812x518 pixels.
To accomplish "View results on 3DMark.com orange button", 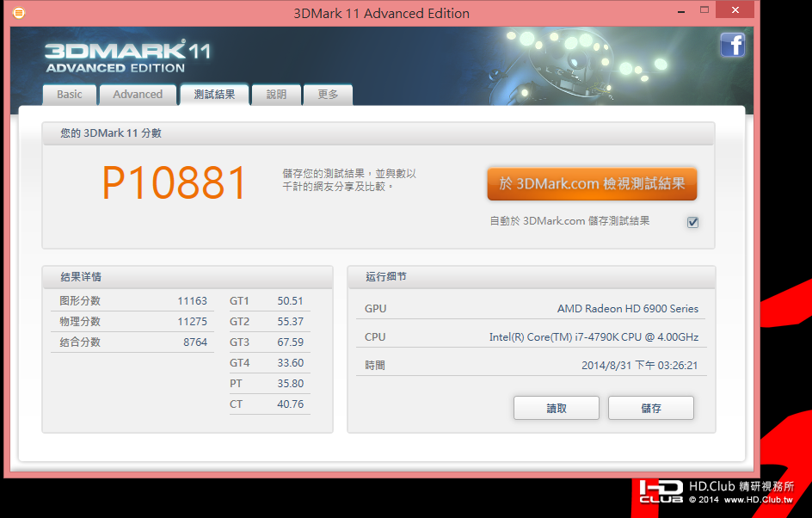I will (x=592, y=184).
